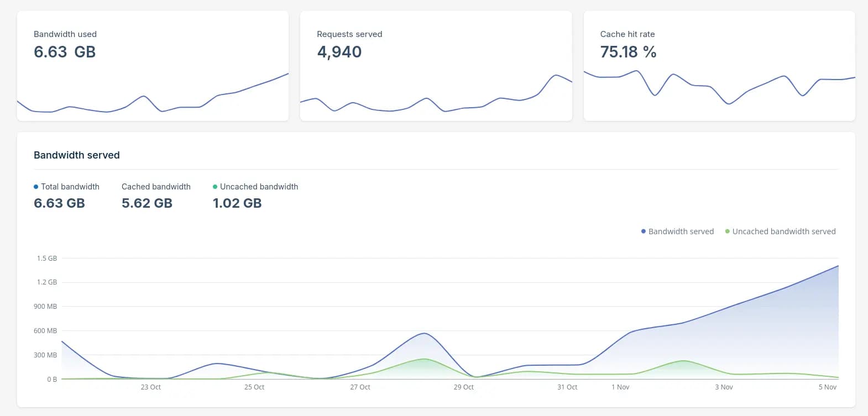This screenshot has width=868, height=416.
Task: Click the Bandwidth used sparkline chart
Action: (x=153, y=97)
